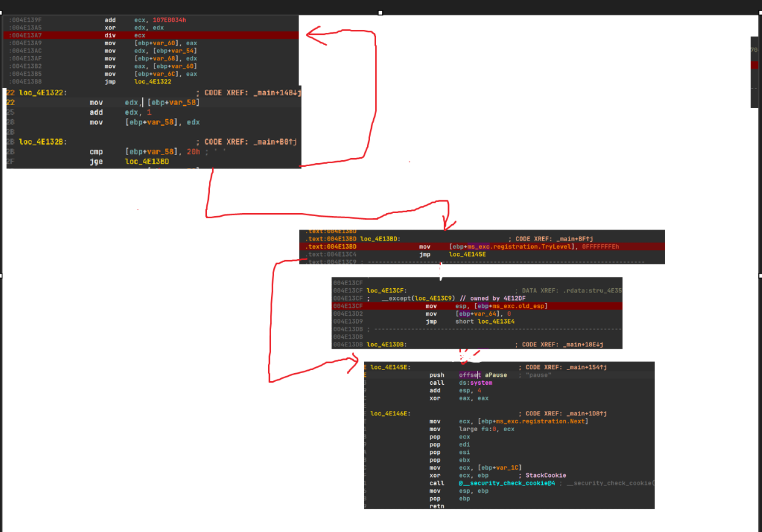Click the jge loc_4E13BD jump target
This screenshot has height=532, width=762.
click(147, 162)
